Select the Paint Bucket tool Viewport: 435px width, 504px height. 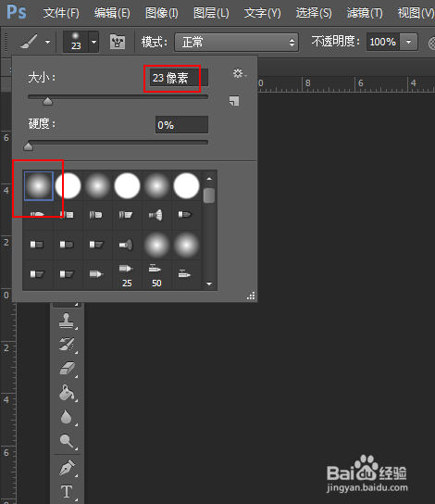pos(67,393)
